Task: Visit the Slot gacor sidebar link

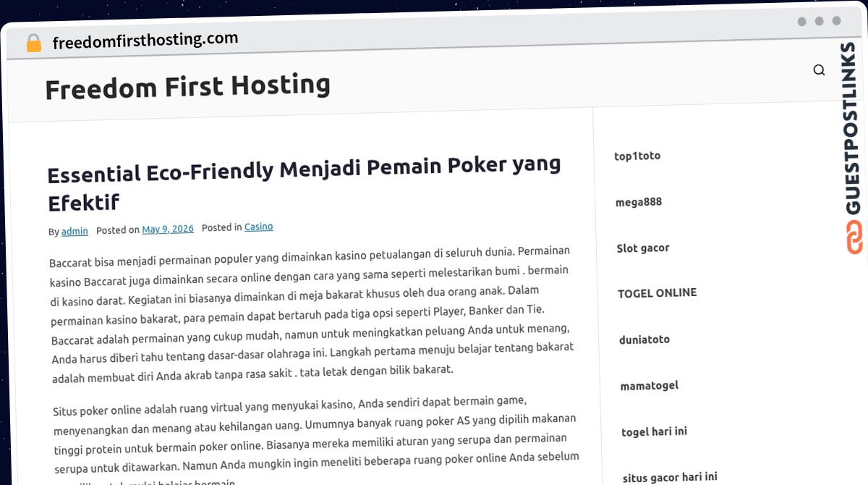Action: [643, 248]
